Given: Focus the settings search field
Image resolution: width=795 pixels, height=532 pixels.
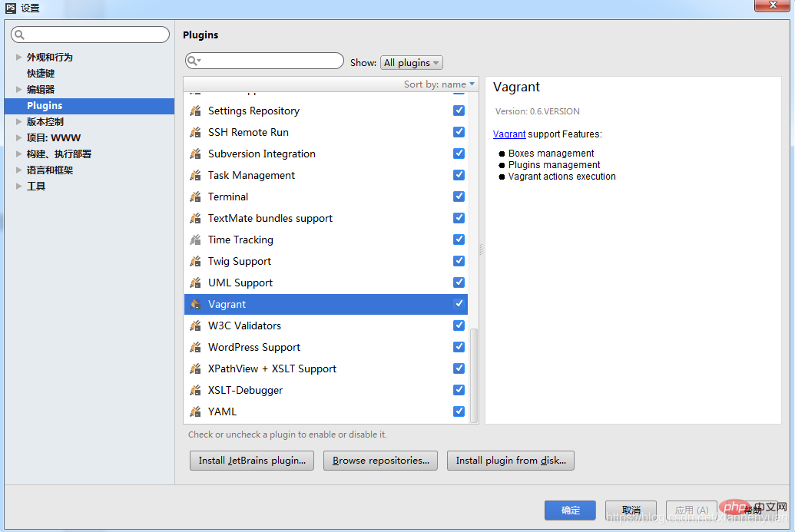Looking at the screenshot, I should 90,35.
